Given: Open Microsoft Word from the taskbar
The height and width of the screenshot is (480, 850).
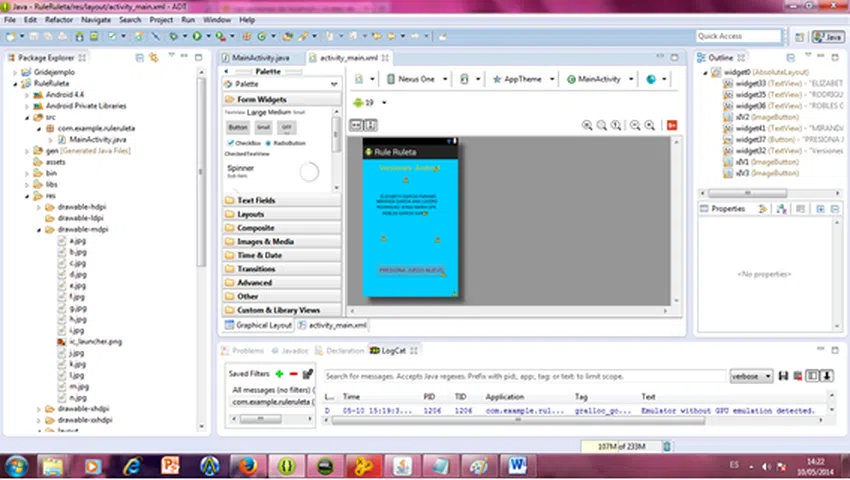Looking at the screenshot, I should (x=517, y=466).
